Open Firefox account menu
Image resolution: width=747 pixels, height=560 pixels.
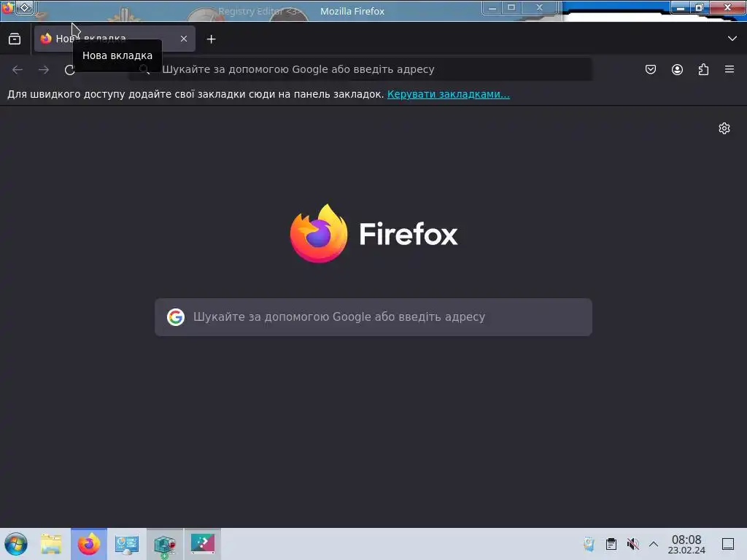tap(677, 69)
